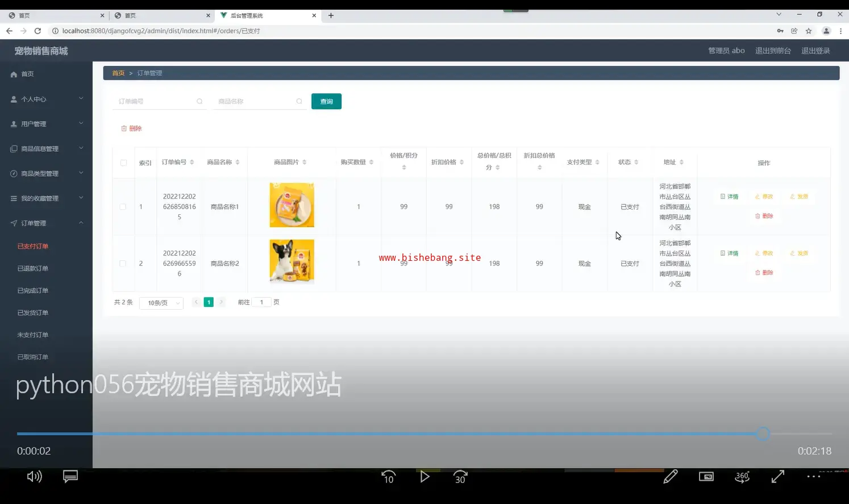Collapse the 订单管理 sidebar menu

[46, 223]
